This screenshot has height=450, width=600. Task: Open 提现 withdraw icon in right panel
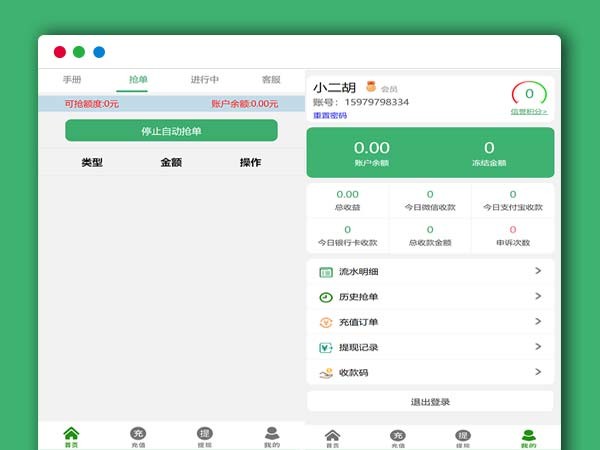[463, 436]
